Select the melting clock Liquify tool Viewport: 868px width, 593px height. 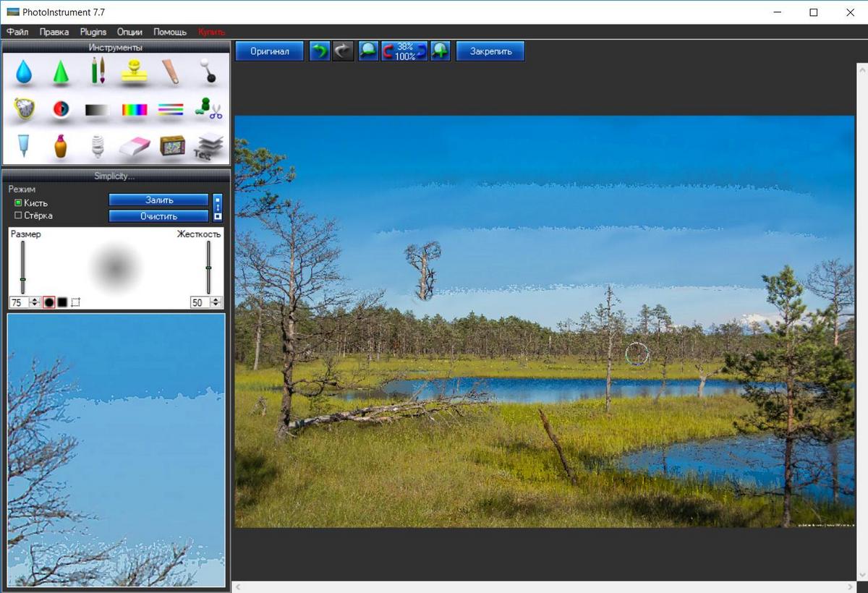point(24,109)
